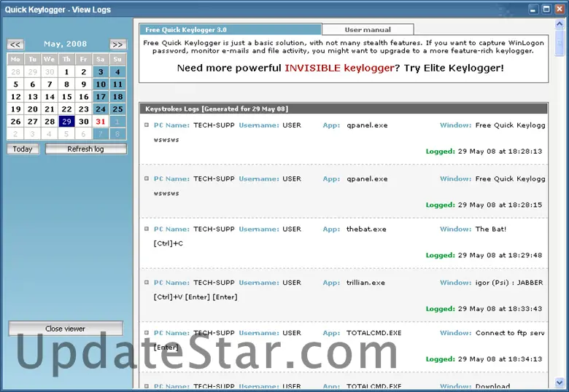Select May 25 calendar day
This screenshot has height=392, width=569.
point(117,109)
